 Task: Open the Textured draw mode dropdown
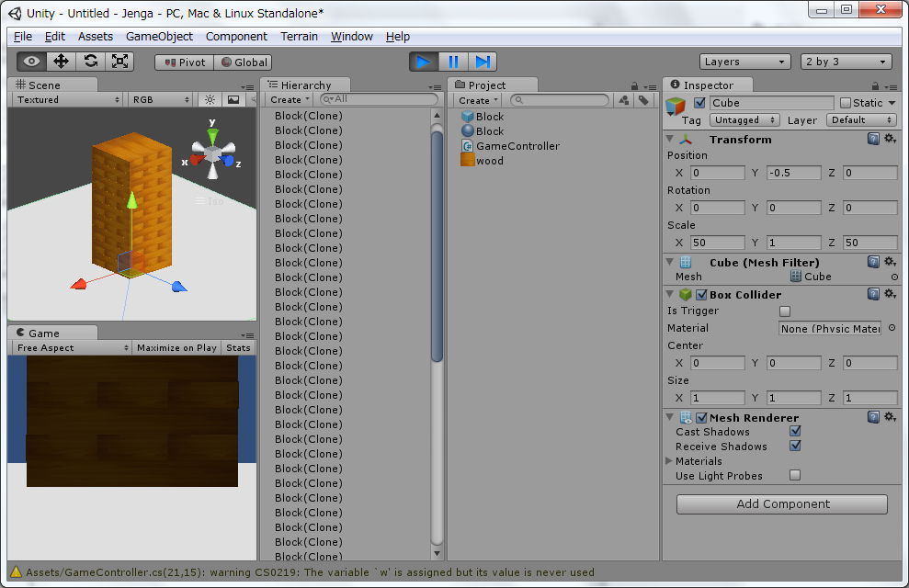coord(67,99)
